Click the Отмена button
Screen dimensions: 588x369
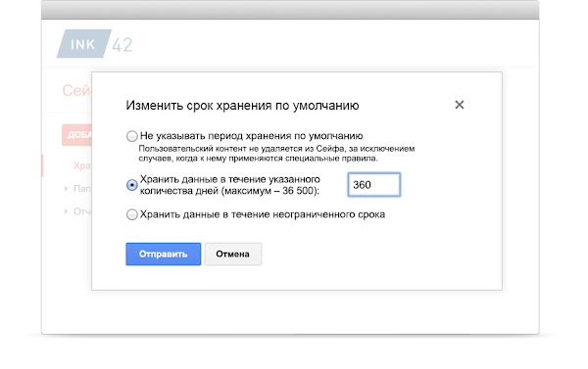pos(233,254)
